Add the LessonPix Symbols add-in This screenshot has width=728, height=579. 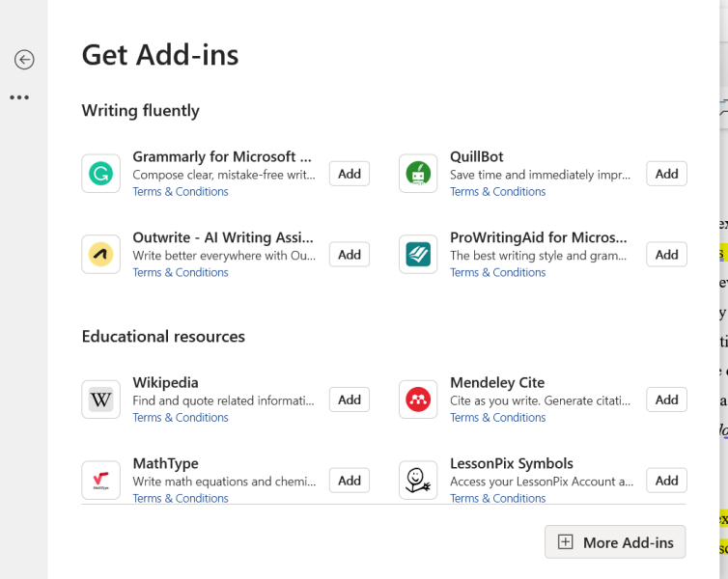tap(666, 481)
